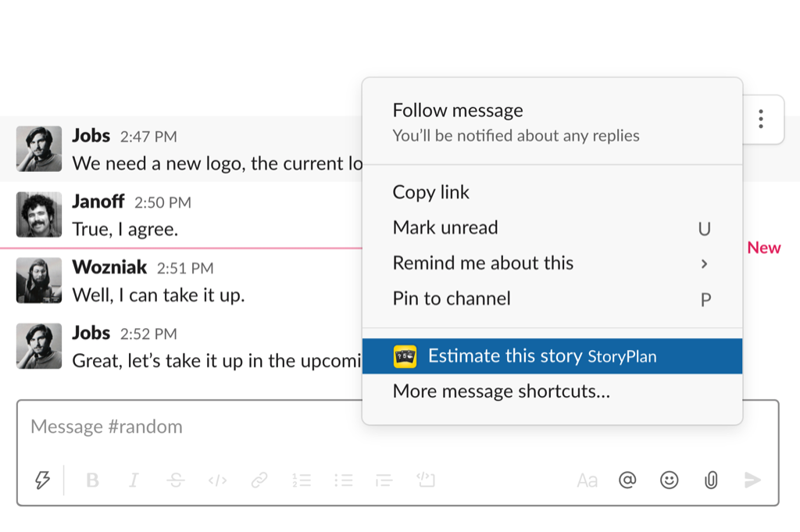Viewport: 800px width, 532px height.
Task: Select Follow message from the menu
Action: [457, 110]
